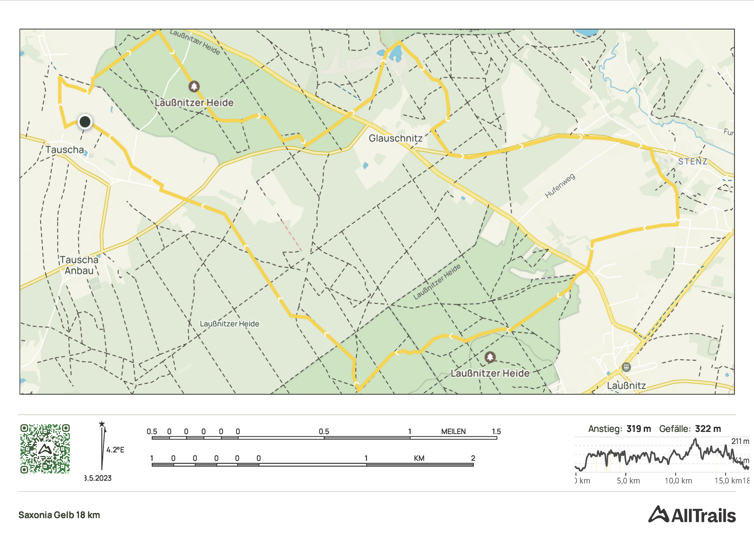This screenshot has width=754, height=560.
Task: Click the northern Laußnitzer Heide tree icon
Action: click(194, 87)
